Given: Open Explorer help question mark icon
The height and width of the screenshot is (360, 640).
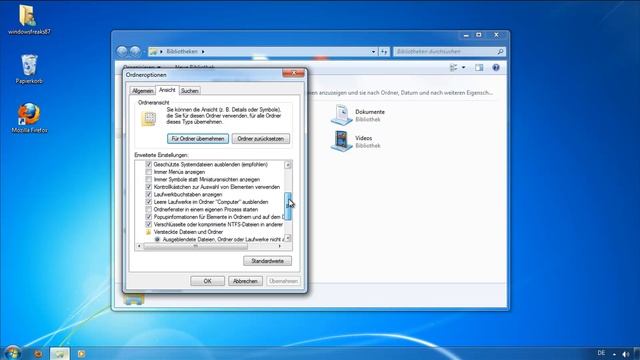Looking at the screenshot, I should (496, 68).
